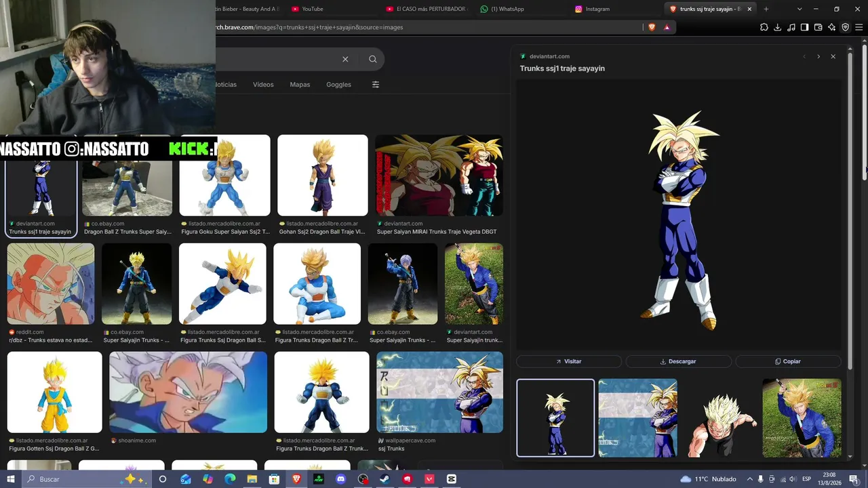868x488 pixels.
Task: Go to previous image in preview panel
Action: [x=804, y=56]
